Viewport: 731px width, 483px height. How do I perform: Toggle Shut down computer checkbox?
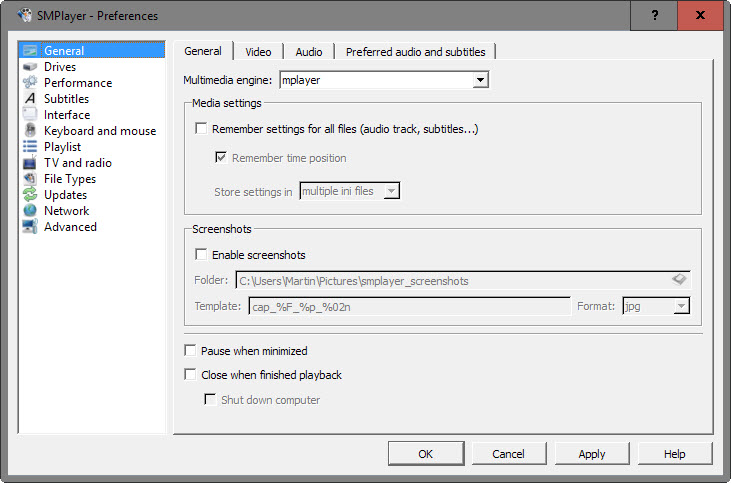click(x=210, y=400)
